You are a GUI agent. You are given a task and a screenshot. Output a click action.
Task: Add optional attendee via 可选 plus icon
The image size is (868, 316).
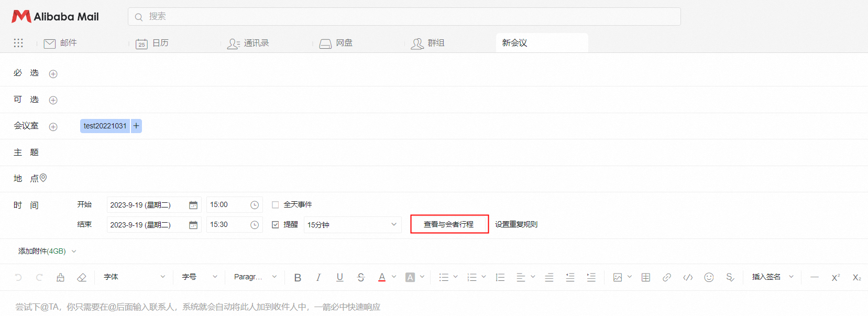click(x=53, y=100)
